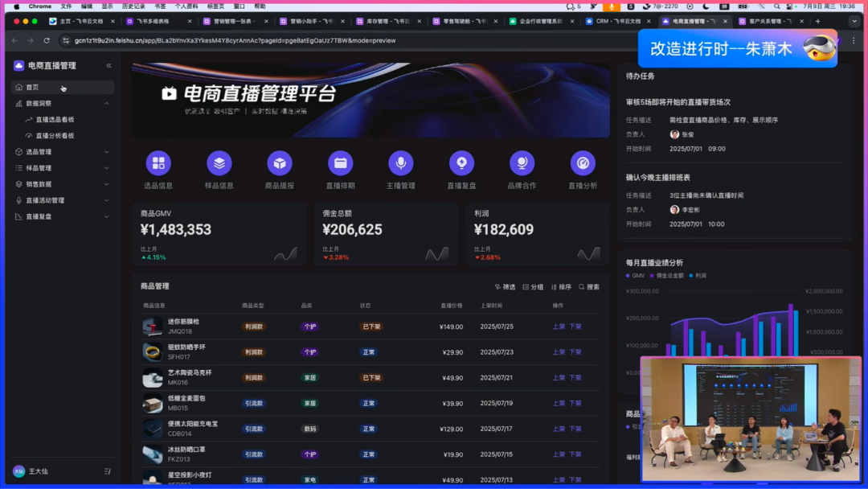Toggle the GMV series in the chart legend
Viewport: 868px width, 489px height.
click(635, 275)
